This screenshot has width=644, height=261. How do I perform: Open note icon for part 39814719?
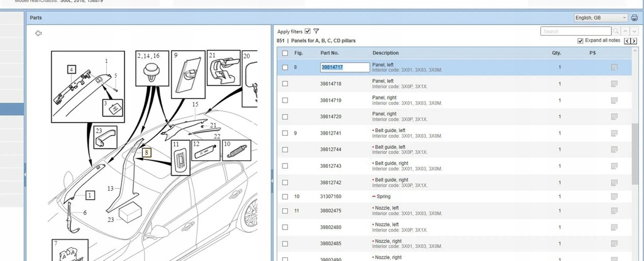(x=614, y=100)
